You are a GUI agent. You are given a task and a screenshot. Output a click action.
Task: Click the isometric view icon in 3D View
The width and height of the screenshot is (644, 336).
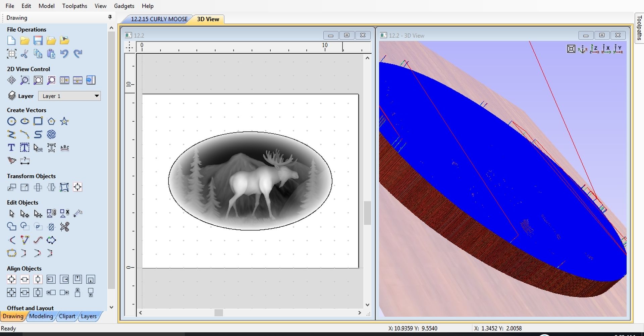pos(583,49)
